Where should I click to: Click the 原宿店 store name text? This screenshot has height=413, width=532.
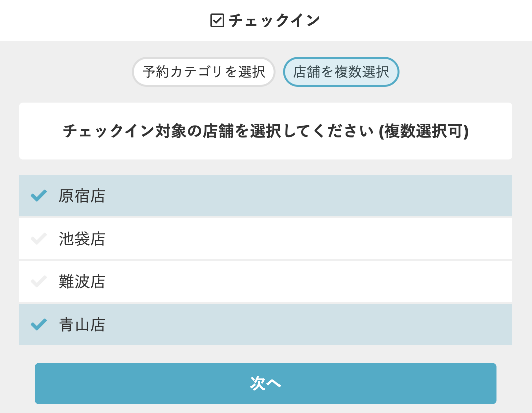tap(82, 196)
